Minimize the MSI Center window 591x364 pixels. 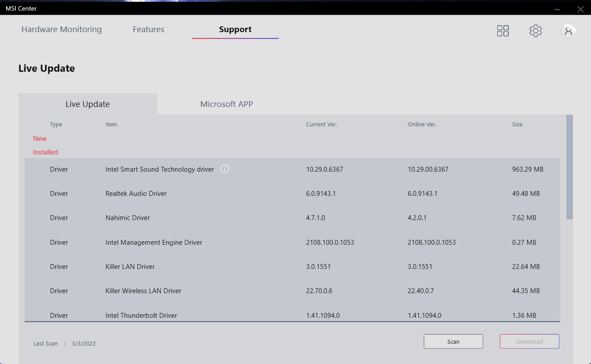click(557, 9)
